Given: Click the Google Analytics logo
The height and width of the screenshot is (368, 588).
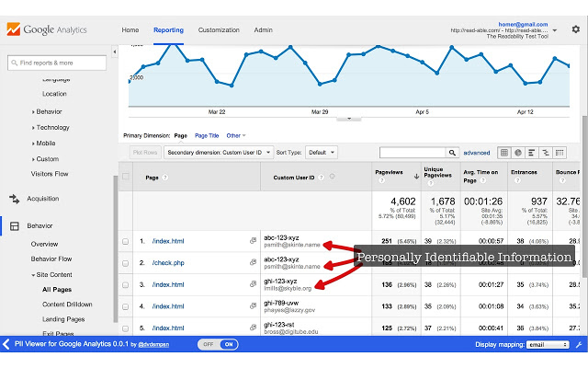Looking at the screenshot, I should [x=47, y=29].
